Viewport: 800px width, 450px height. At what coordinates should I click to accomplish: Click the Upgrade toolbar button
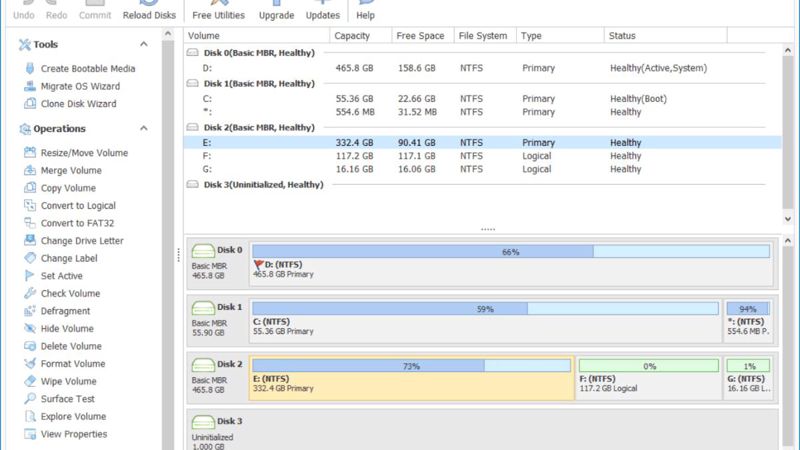[277, 10]
